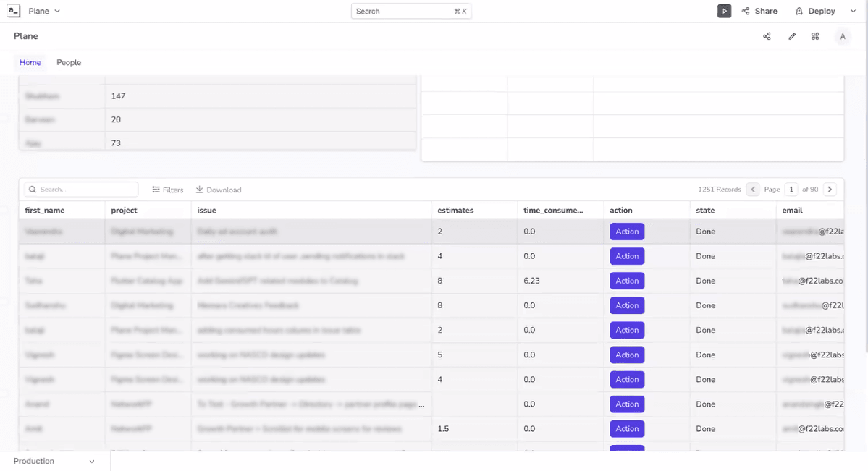
Task: Download the table data
Action: pyautogui.click(x=219, y=190)
